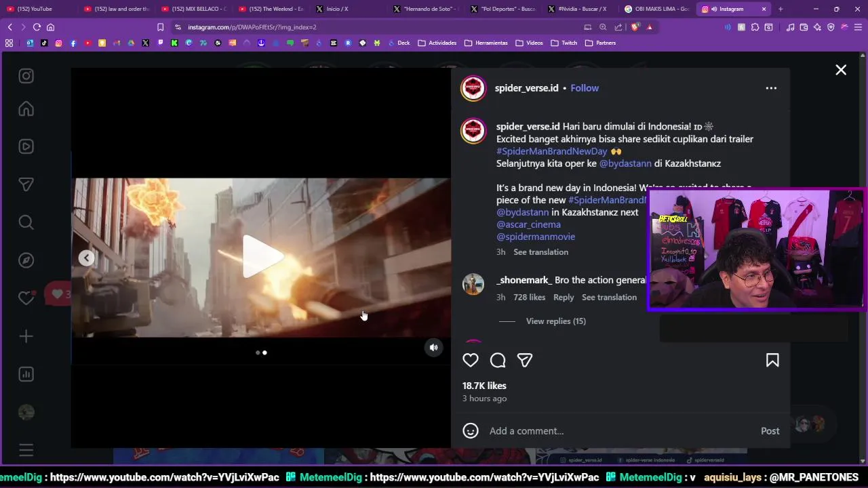Open Notifications heart icon in sidebar

[26, 298]
